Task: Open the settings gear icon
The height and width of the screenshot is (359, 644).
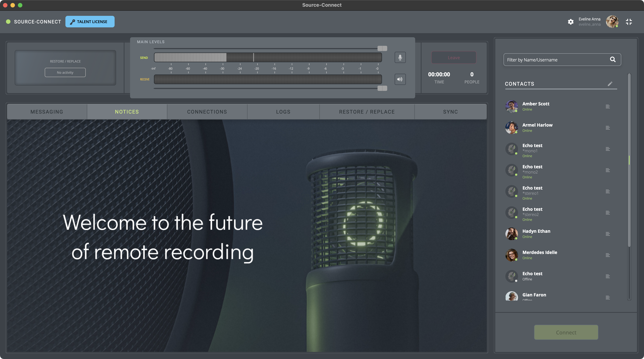Action: pyautogui.click(x=571, y=22)
